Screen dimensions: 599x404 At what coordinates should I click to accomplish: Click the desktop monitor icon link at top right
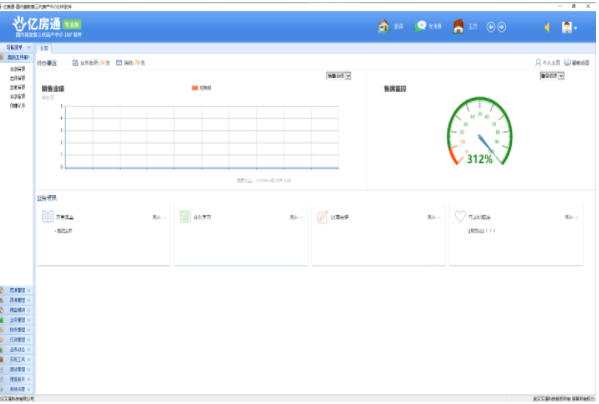(577, 63)
